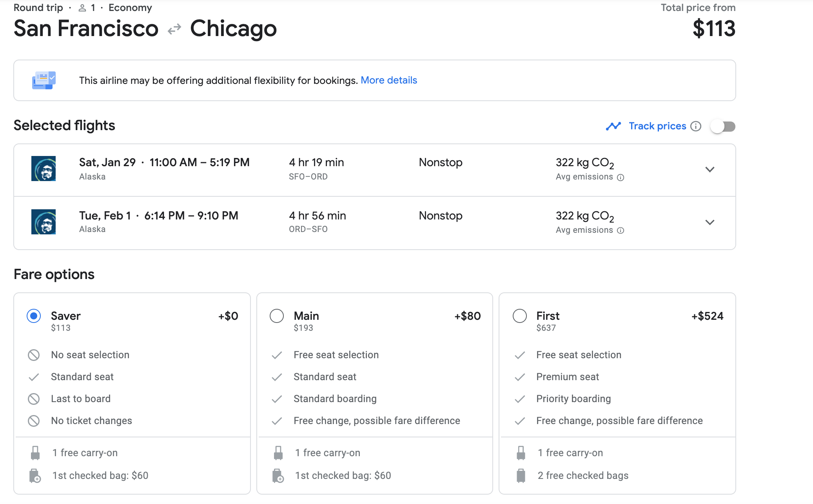Click the outbound flight Avg emissions info icon
This screenshot has height=504, width=813.
click(621, 178)
